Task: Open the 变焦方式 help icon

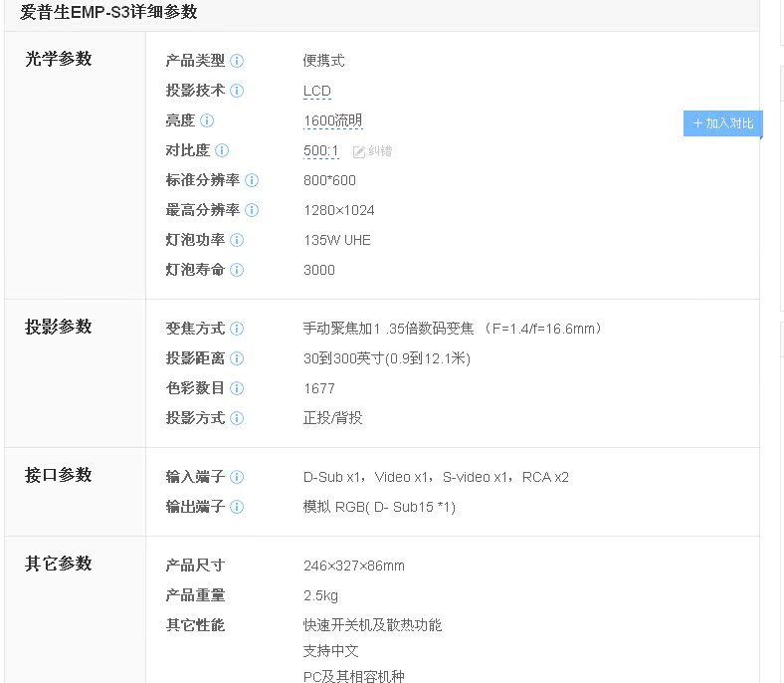Action: [237, 329]
